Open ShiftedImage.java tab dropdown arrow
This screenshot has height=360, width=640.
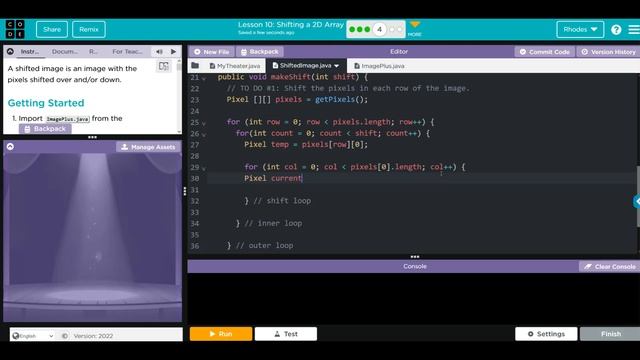[337, 66]
